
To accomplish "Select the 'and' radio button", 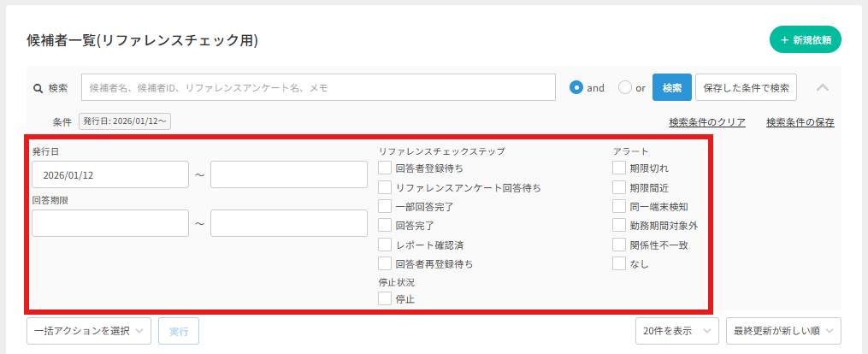I will 576,87.
